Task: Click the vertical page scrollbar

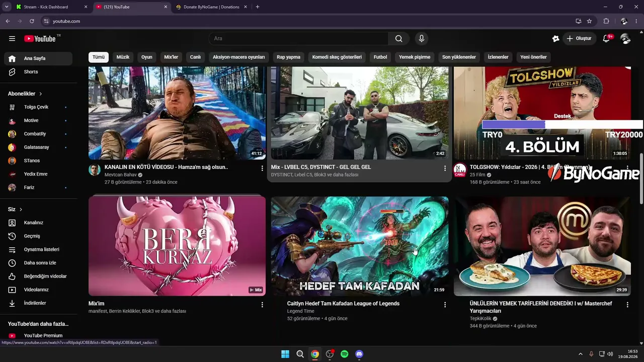Action: pyautogui.click(x=641, y=178)
